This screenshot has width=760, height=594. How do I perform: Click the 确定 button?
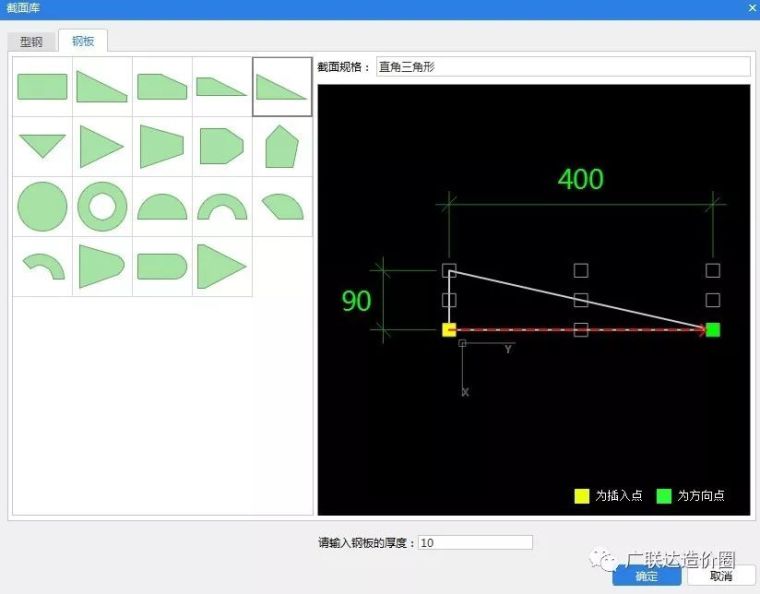coord(647,576)
